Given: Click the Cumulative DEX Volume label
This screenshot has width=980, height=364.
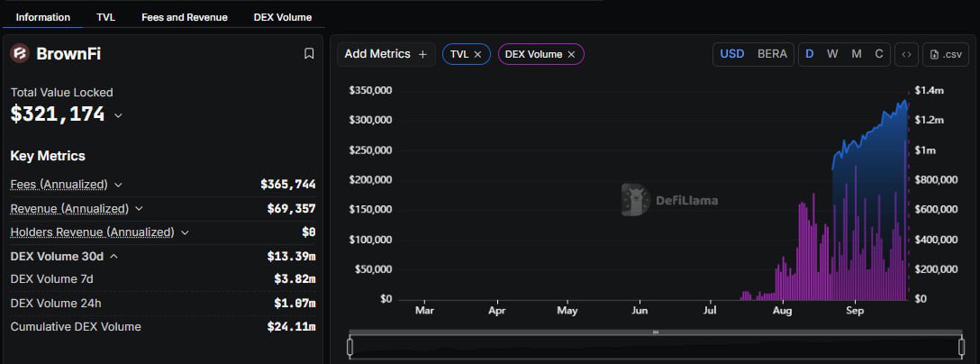Looking at the screenshot, I should pyautogui.click(x=76, y=326).
